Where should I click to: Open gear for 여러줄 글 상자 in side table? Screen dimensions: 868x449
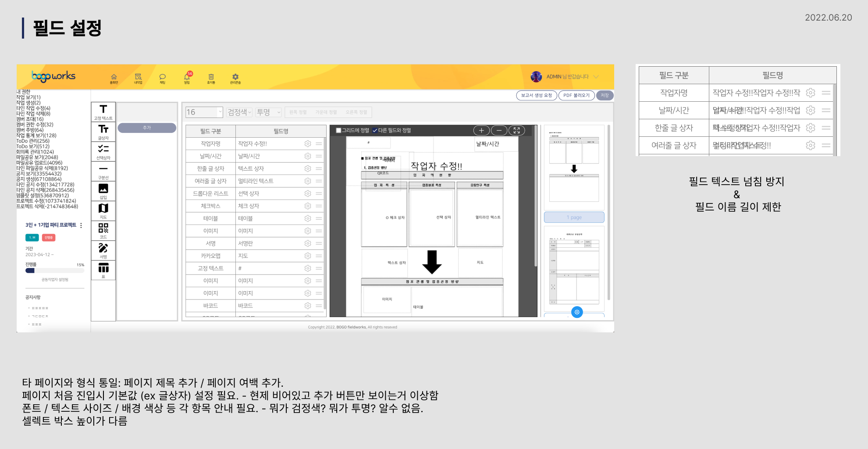pos(811,145)
